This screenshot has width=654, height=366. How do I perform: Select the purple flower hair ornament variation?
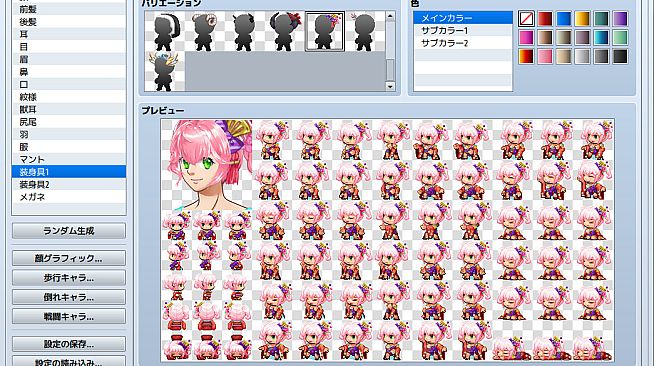[x=325, y=31]
